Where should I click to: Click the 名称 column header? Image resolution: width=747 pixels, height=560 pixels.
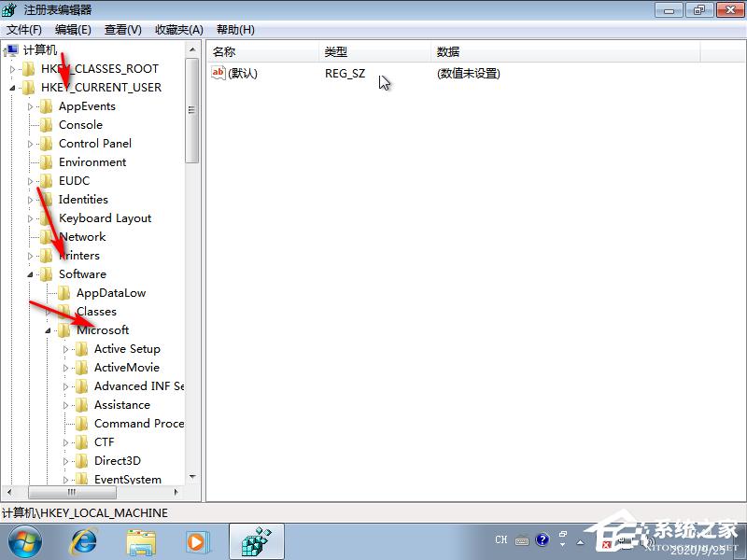click(262, 51)
